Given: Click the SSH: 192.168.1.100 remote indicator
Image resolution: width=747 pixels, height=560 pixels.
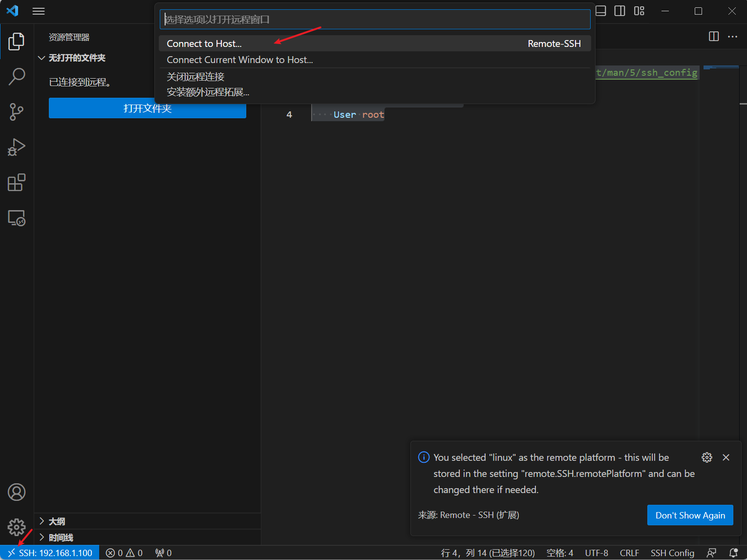Looking at the screenshot, I should pyautogui.click(x=50, y=553).
